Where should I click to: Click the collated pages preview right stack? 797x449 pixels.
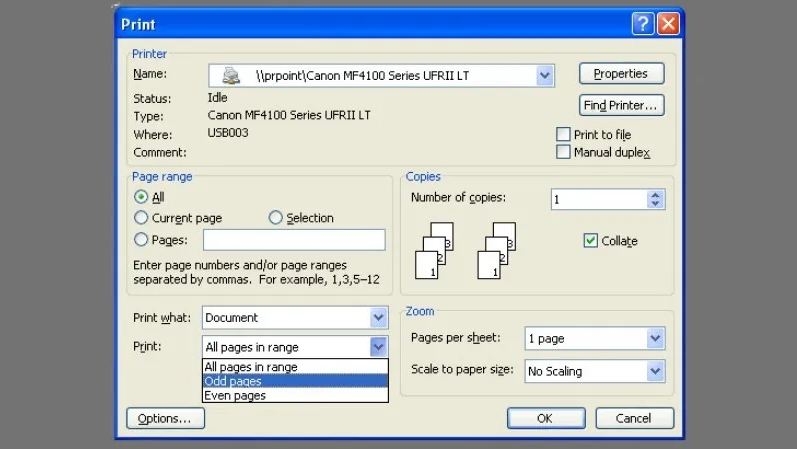coord(497,250)
